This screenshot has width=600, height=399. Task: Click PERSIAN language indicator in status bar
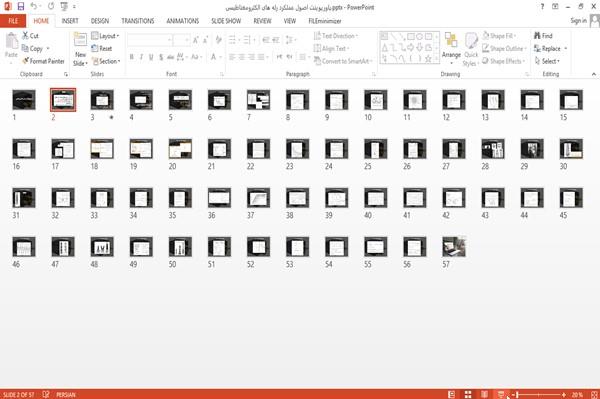coord(66,394)
